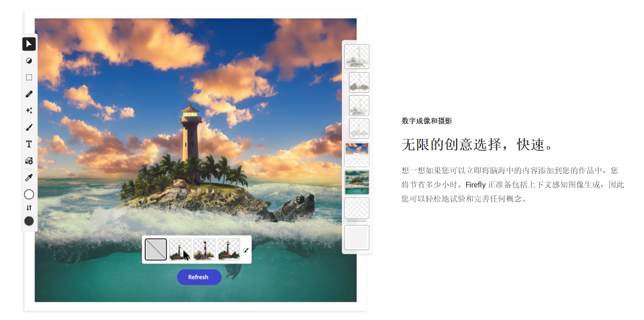
Task: Select the Move arrow tool
Action: pos(29,44)
